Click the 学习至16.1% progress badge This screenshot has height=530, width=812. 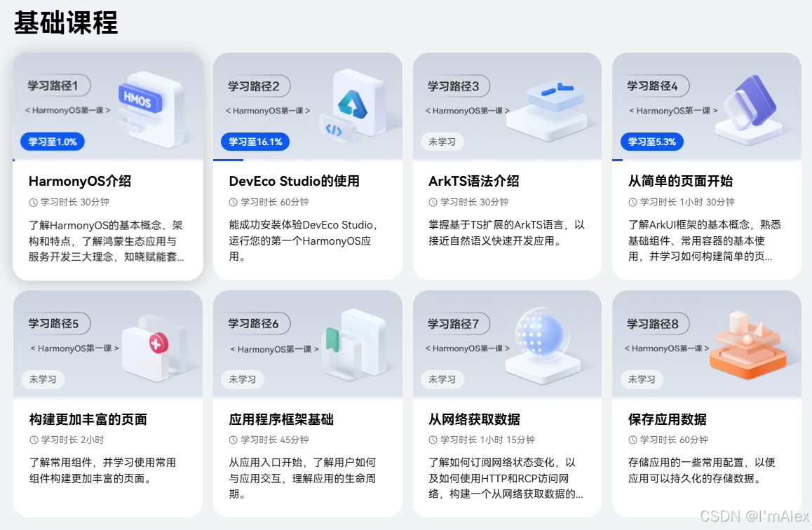[x=255, y=142]
